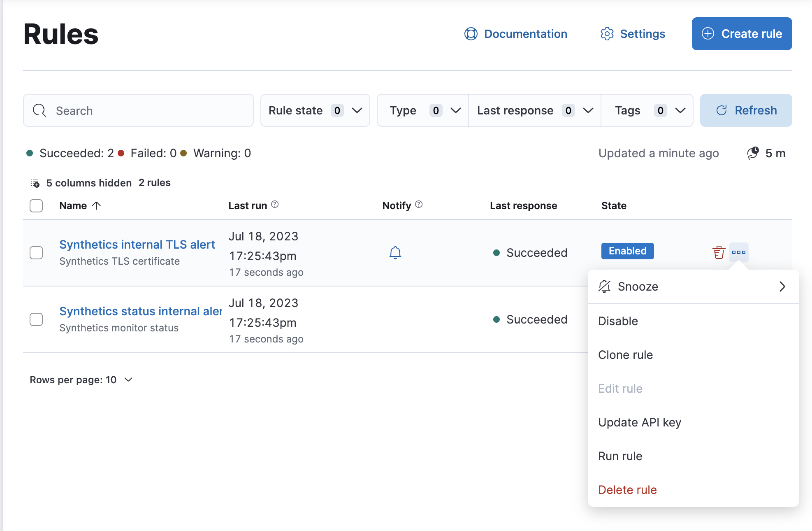Viewport: 812px width, 531px height.
Task: Toggle the select-all rules checkbox
Action: 36,205
